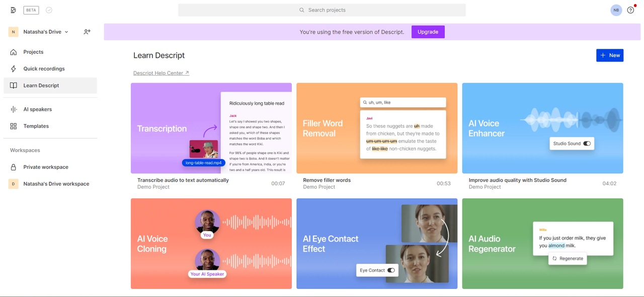The width and height of the screenshot is (644, 297).
Task: Click the AI speakers waveform icon
Action: click(14, 109)
